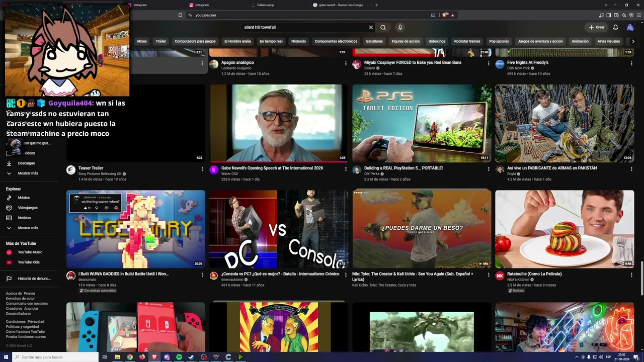Open the Brave Wallet icon
The image size is (644, 362).
(616, 15)
